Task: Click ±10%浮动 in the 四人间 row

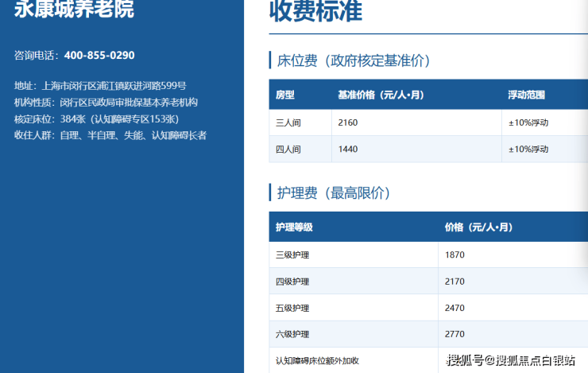Action: [528, 150]
